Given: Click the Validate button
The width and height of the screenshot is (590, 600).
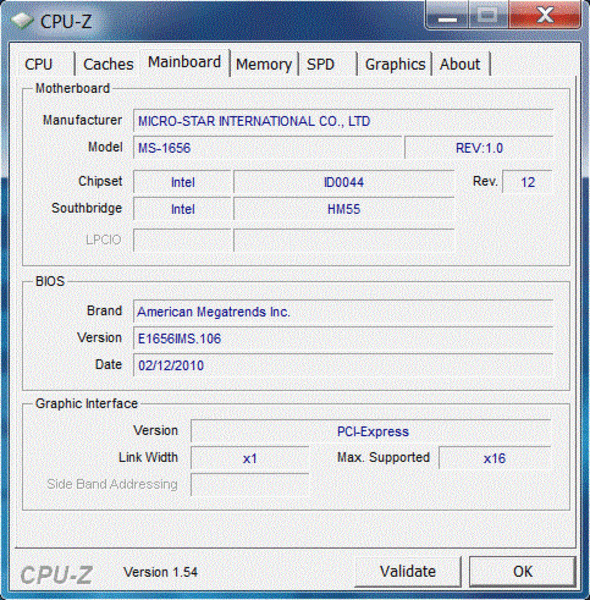Looking at the screenshot, I should (408, 571).
